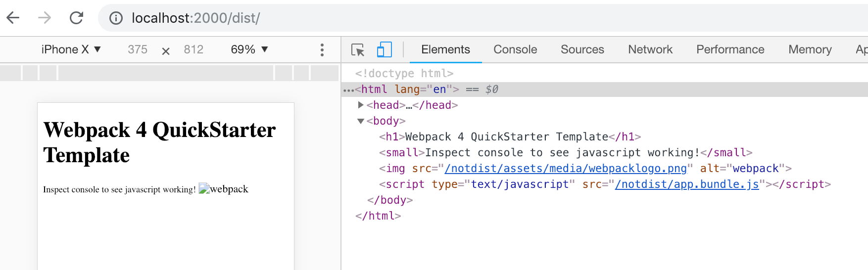Image resolution: width=868 pixels, height=270 pixels.
Task: Follow the webpacklogo.png src link
Action: tap(566, 169)
